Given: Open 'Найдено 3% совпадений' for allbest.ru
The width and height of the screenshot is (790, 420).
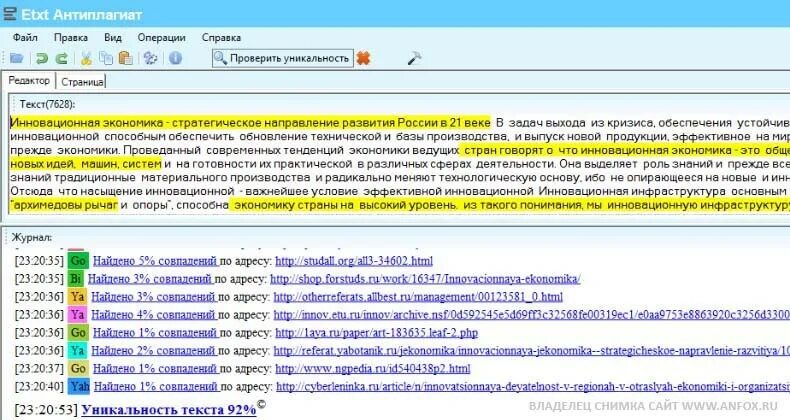Looking at the screenshot, I should [x=153, y=297].
